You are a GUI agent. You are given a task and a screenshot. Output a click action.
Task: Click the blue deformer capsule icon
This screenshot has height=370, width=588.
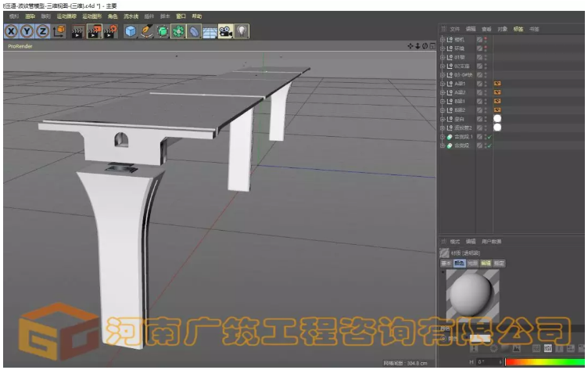pyautogui.click(x=194, y=31)
